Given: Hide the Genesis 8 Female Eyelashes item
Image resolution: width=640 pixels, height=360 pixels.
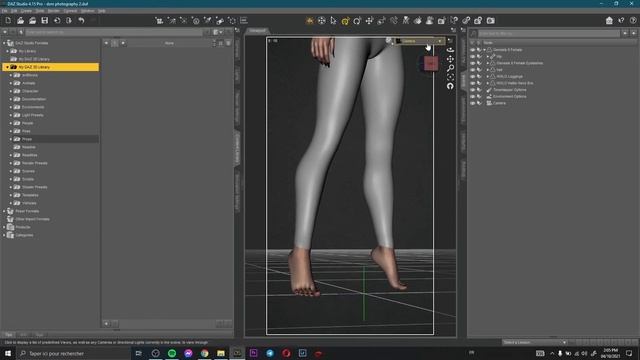Looking at the screenshot, I should tap(472, 63).
